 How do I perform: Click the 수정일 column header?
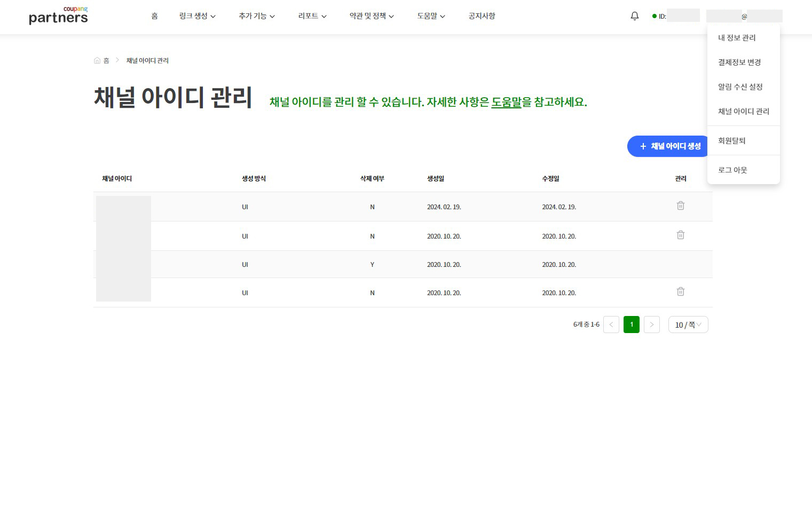coord(551,179)
